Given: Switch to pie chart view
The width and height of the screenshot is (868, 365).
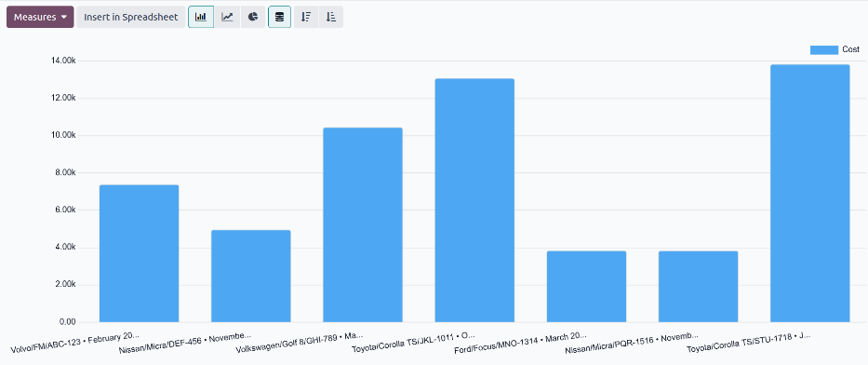Looking at the screenshot, I should click(x=253, y=17).
